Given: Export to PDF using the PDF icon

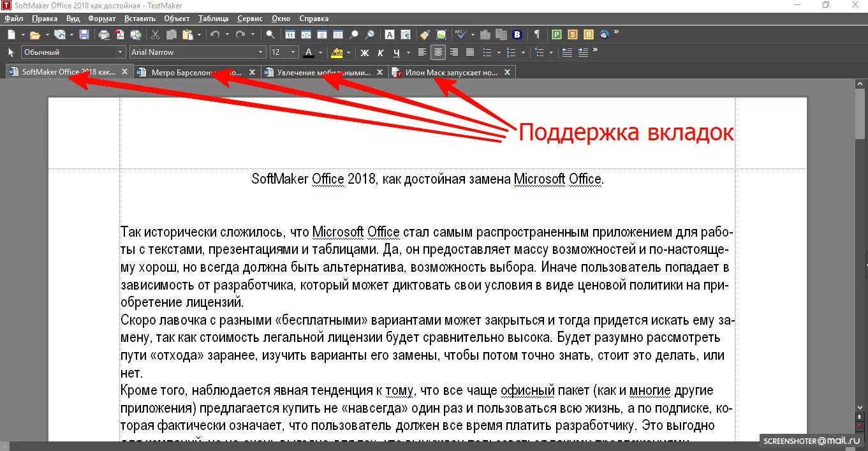Looking at the screenshot, I should (x=120, y=34).
